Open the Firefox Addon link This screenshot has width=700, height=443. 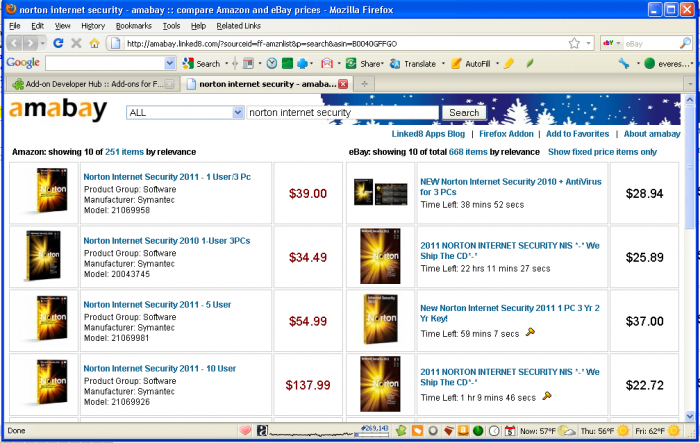coord(506,134)
